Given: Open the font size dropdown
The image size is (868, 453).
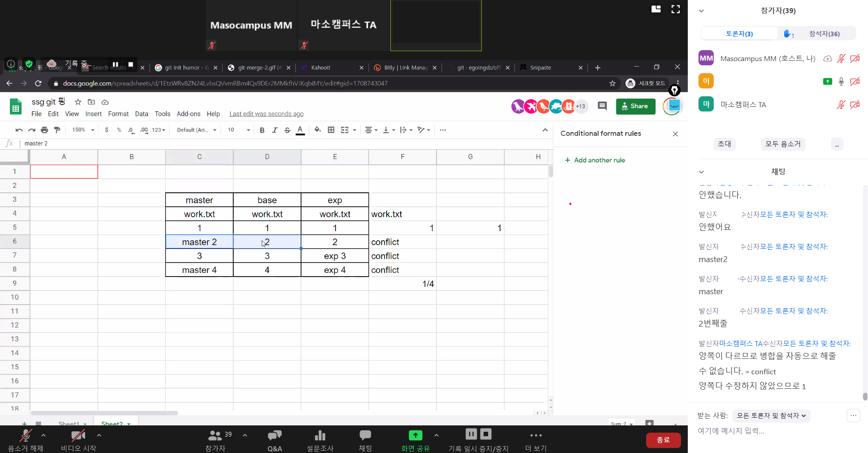Looking at the screenshot, I should [x=239, y=130].
